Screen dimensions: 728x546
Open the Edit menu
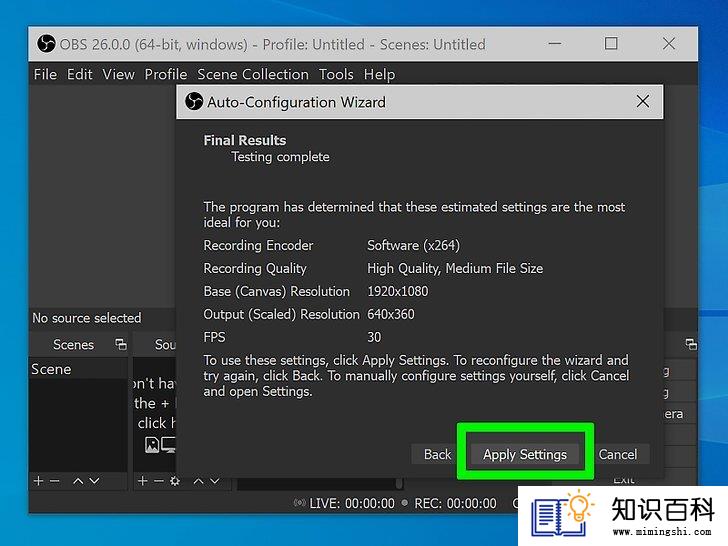(79, 74)
